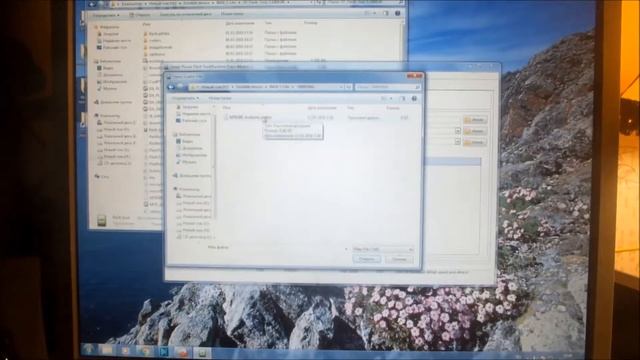Screen dimensions: 640x360
Task: Click the help icon in background Explorer window
Action: click(x=398, y=13)
